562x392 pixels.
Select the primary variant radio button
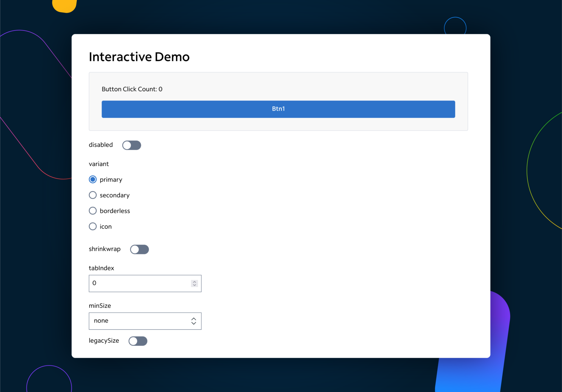tap(93, 180)
